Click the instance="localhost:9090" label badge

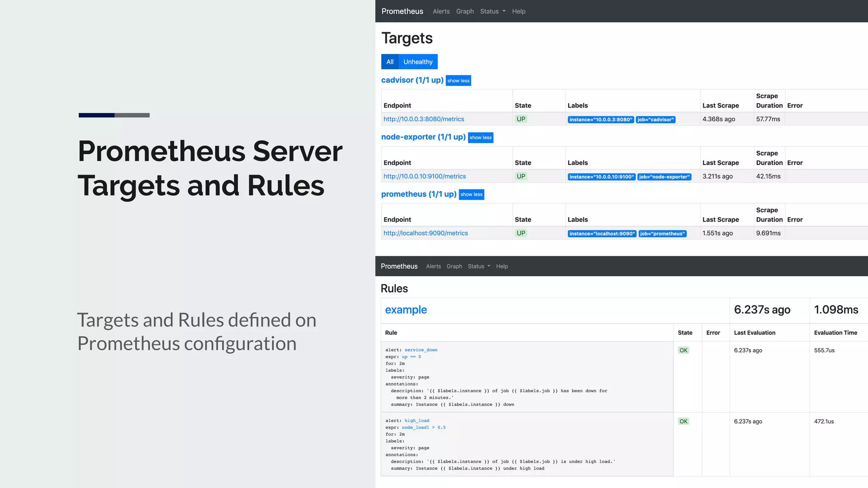(x=602, y=233)
